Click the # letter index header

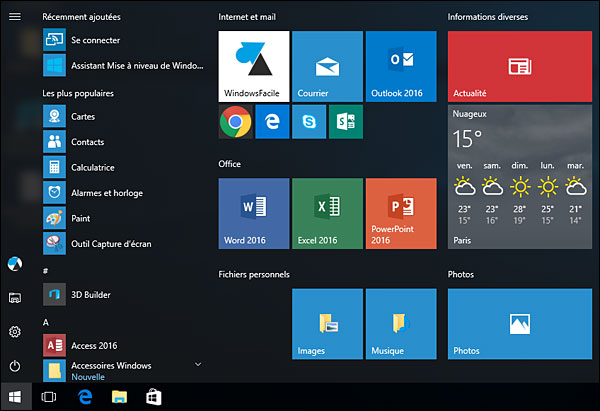click(46, 271)
